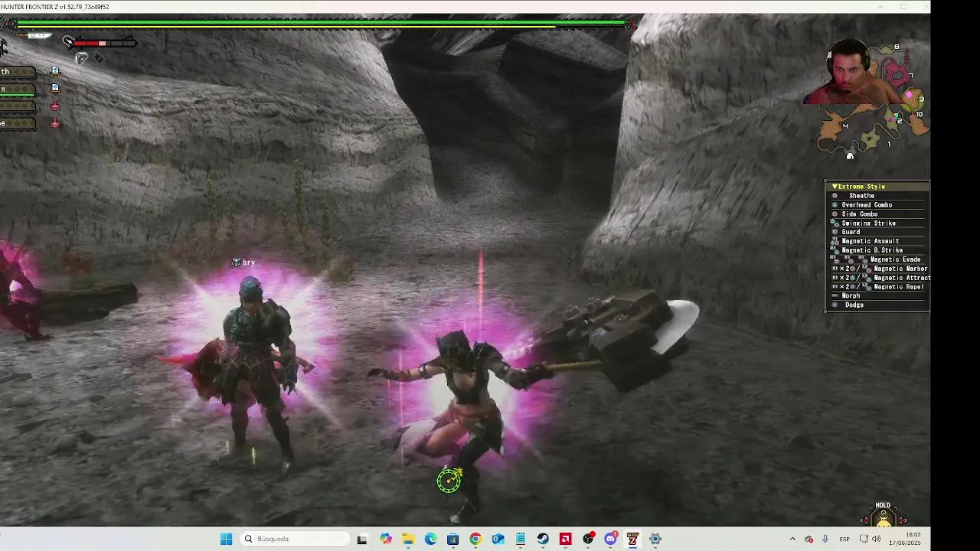This screenshot has width=980, height=551.
Task: Open Google Chrome from the taskbar
Action: click(x=475, y=539)
